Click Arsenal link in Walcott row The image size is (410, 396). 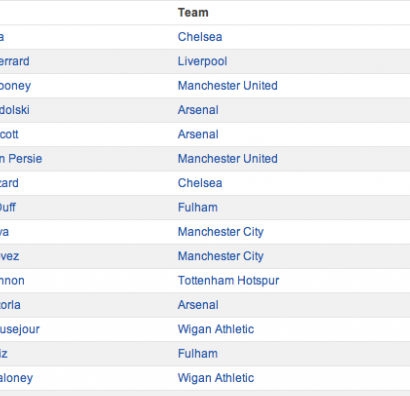click(198, 134)
